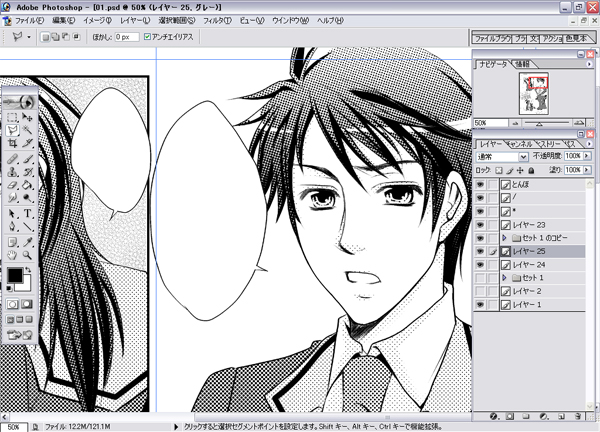
Task: Select the Pen tool
Action: point(13,227)
